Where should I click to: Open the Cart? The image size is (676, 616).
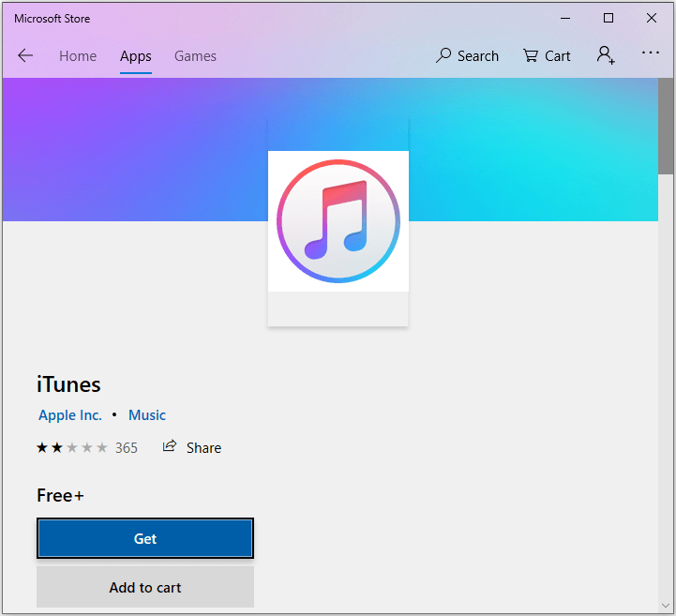(x=547, y=56)
